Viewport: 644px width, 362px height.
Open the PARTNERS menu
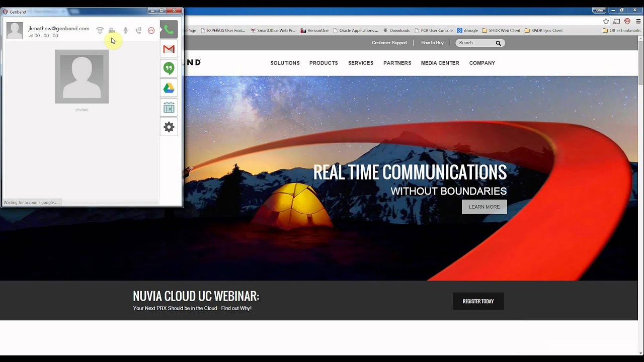tap(397, 63)
